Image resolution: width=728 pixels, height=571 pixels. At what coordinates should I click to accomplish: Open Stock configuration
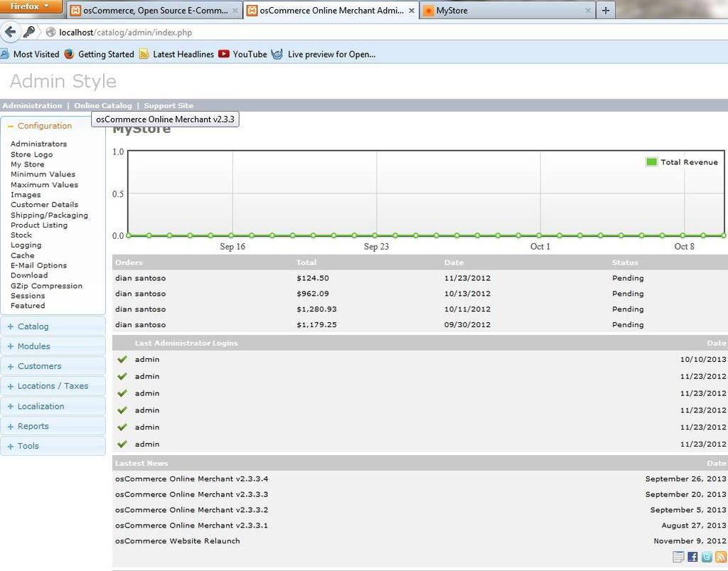(x=21, y=235)
